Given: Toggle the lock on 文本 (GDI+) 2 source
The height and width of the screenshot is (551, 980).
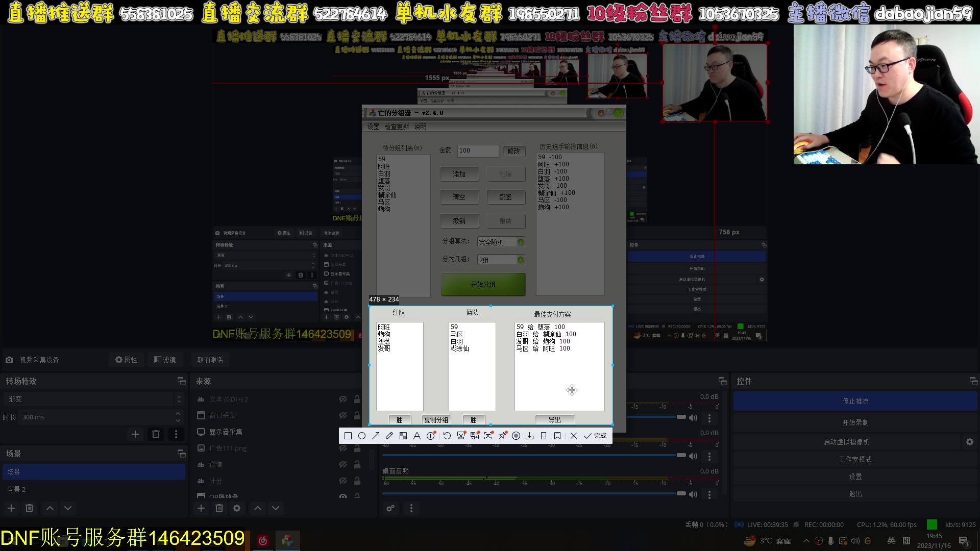Looking at the screenshot, I should point(357,399).
